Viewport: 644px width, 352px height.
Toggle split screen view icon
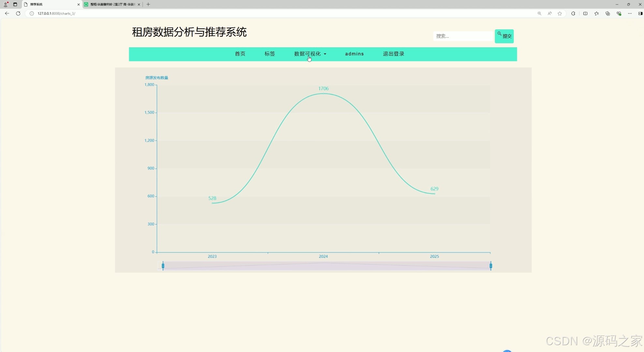pos(585,13)
